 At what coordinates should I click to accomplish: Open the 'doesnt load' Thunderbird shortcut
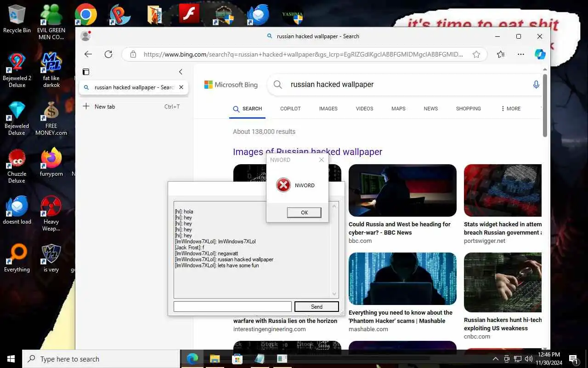point(17,210)
